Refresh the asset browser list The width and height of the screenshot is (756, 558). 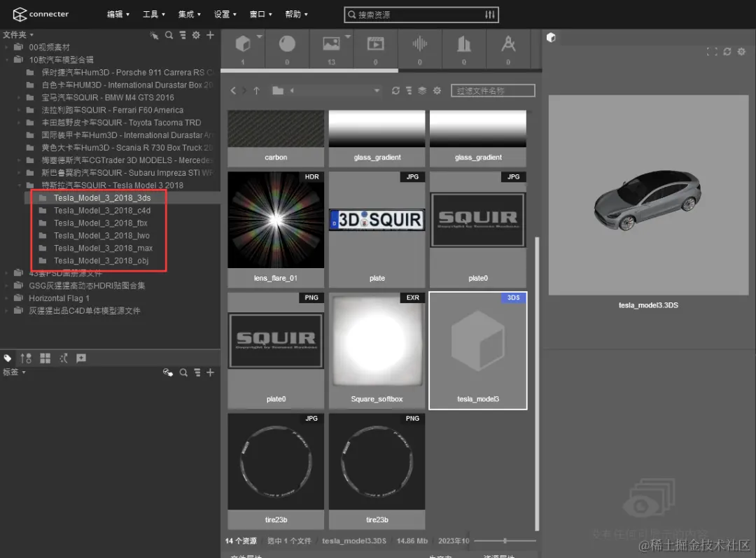(395, 91)
